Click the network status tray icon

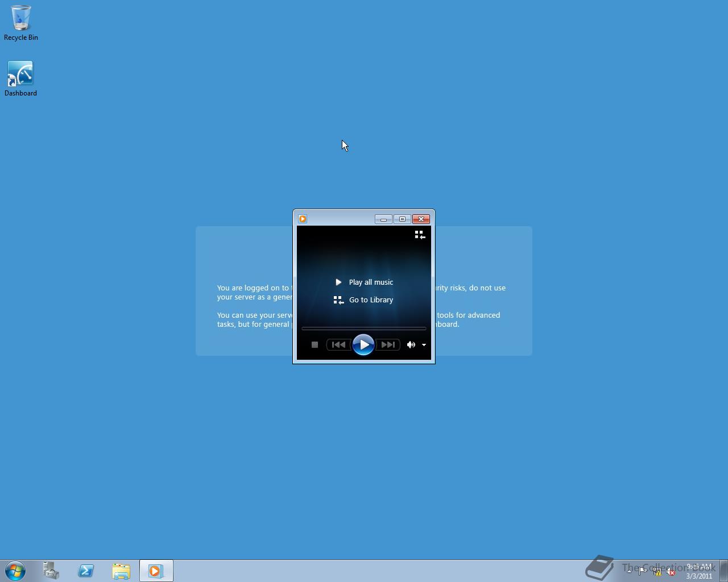click(x=657, y=571)
